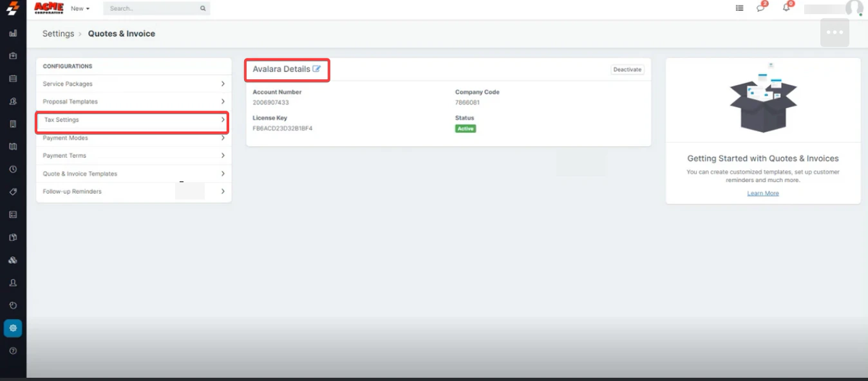868x381 pixels.
Task: Click the Deactivate button
Action: (x=627, y=70)
